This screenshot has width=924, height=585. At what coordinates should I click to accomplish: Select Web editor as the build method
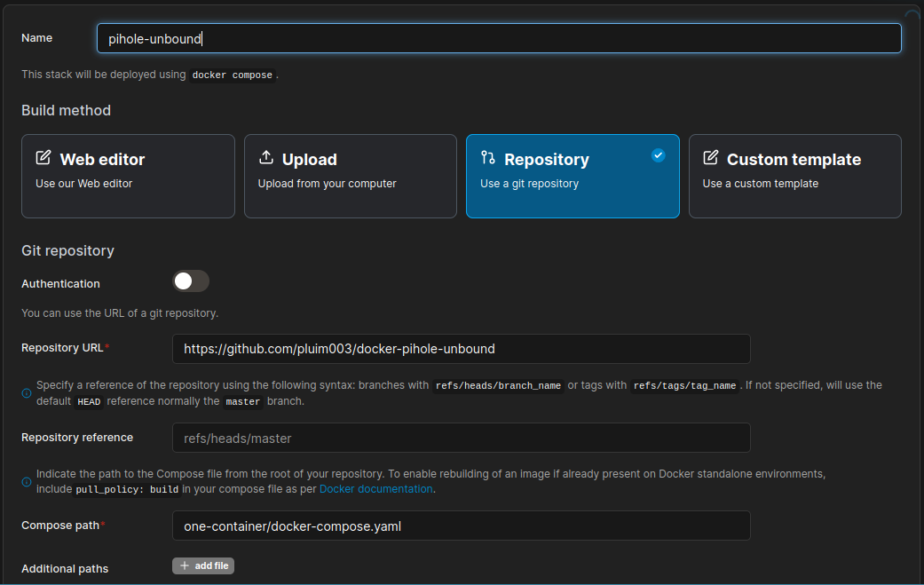click(x=128, y=176)
